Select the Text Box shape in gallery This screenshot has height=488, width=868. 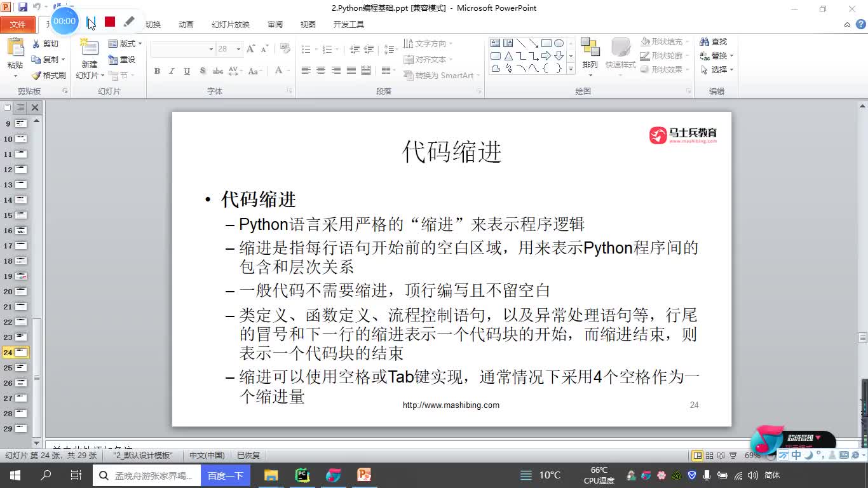496,43
